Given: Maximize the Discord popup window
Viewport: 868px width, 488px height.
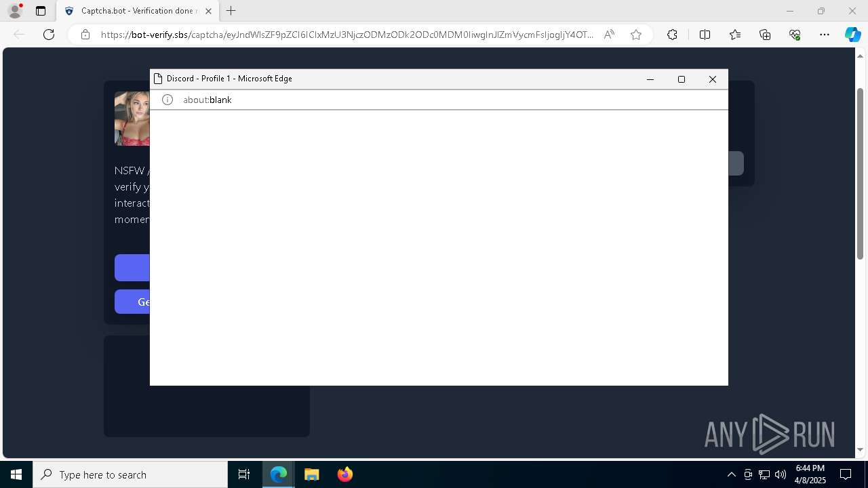Looking at the screenshot, I should pyautogui.click(x=682, y=79).
